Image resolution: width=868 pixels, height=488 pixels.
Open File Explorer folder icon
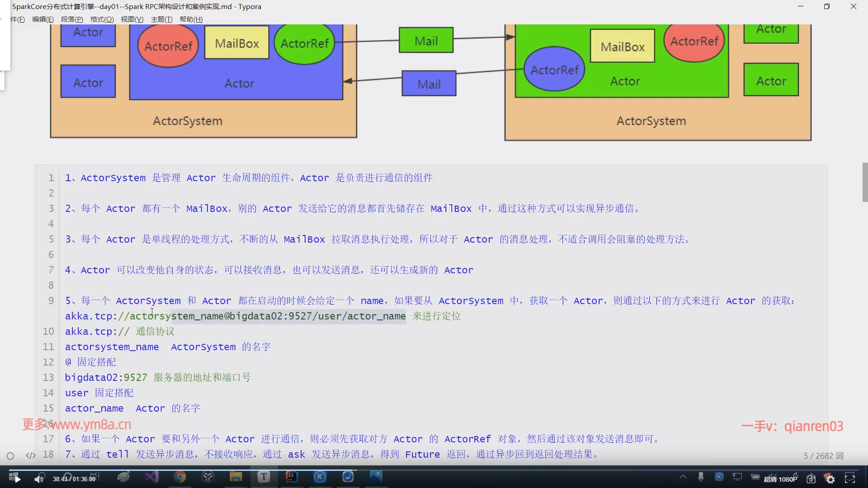click(236, 477)
